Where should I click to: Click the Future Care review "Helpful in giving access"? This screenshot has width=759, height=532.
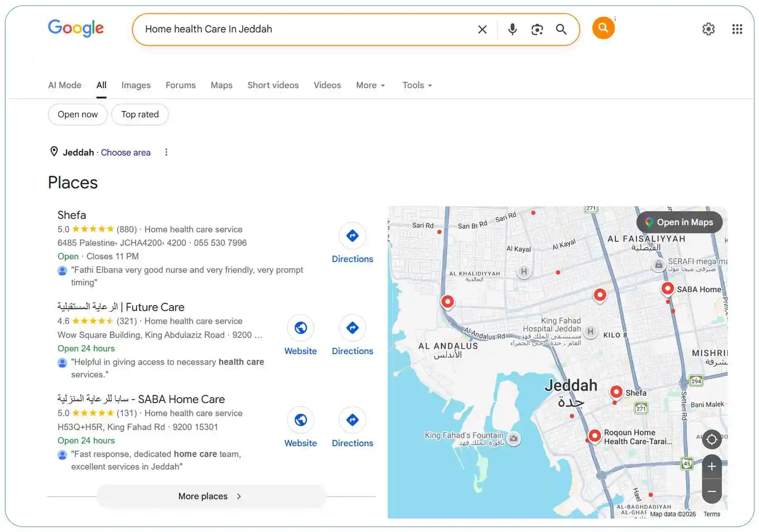point(167,368)
